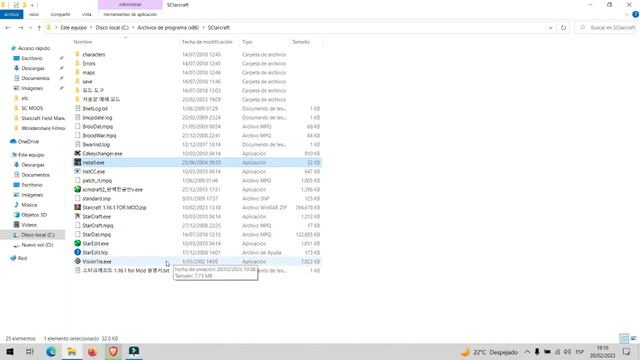Open the quick access toolbar customize dropdown
The image size is (640, 360).
(x=32, y=5)
